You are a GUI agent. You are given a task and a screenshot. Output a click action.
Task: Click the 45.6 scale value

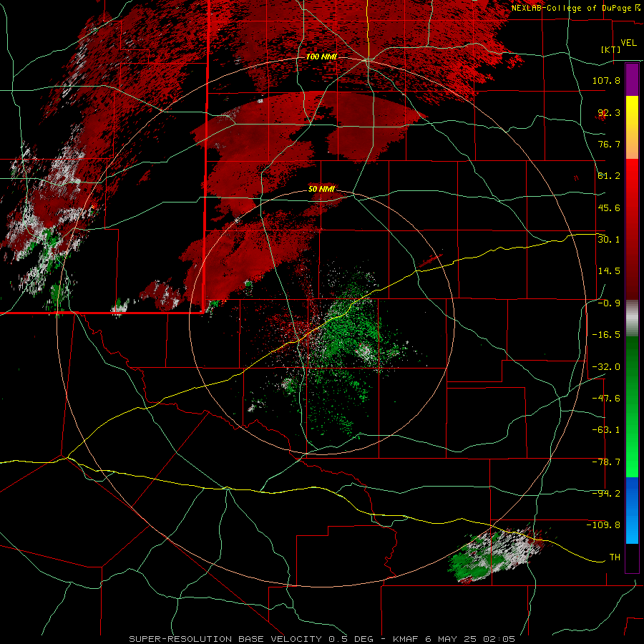(x=609, y=208)
